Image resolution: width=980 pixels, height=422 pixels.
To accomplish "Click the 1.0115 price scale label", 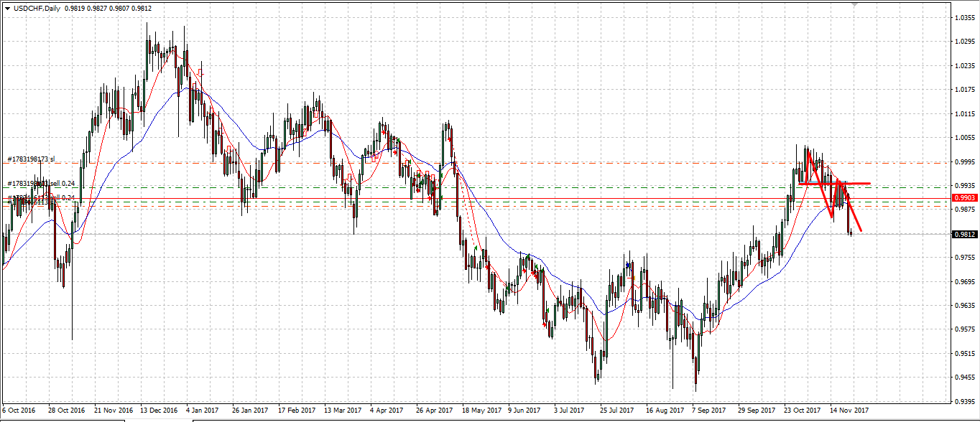I will 965,113.
